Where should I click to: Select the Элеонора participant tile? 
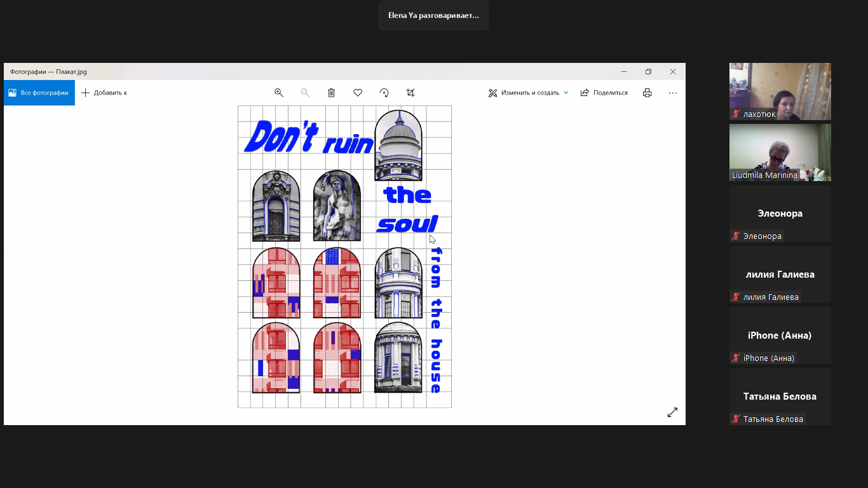(x=780, y=213)
